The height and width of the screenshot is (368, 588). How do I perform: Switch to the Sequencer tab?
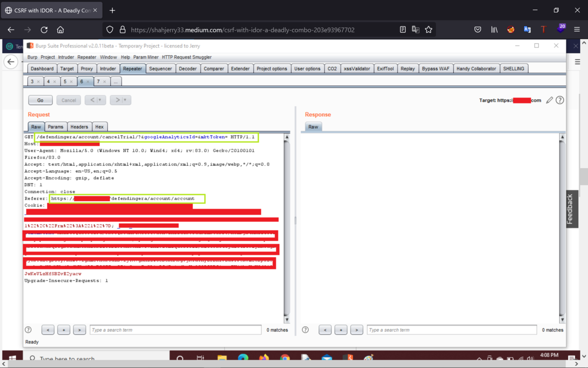click(161, 69)
